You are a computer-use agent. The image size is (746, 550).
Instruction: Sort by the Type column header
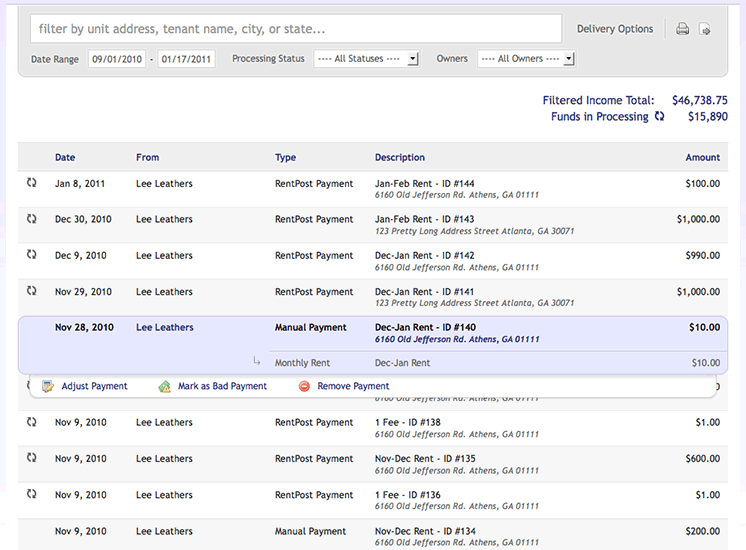285,157
